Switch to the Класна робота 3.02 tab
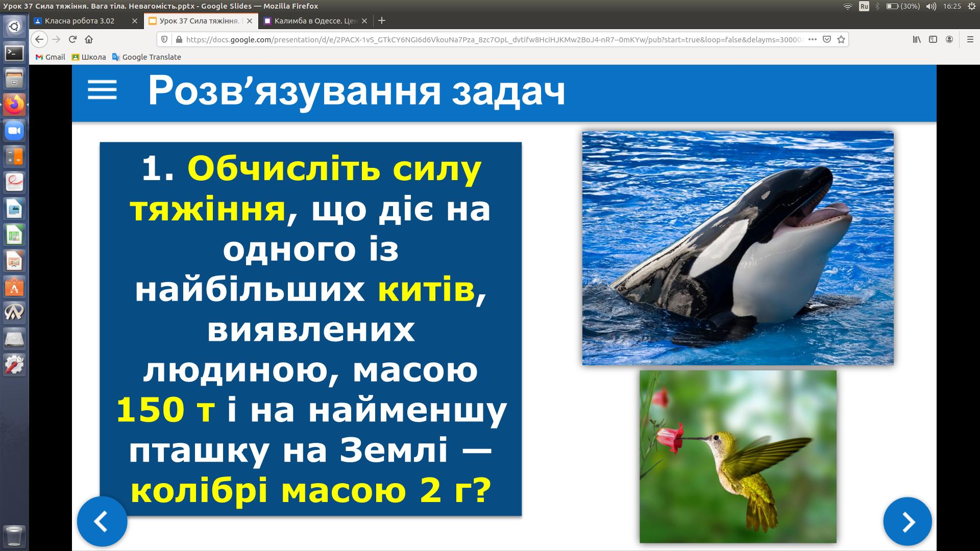The width and height of the screenshot is (980, 551). 80,21
